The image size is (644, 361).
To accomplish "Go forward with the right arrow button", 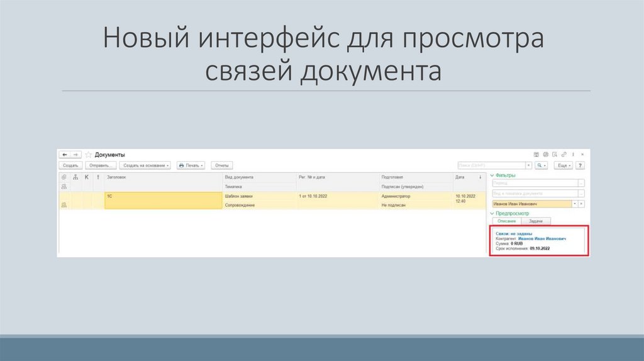I will (75, 155).
